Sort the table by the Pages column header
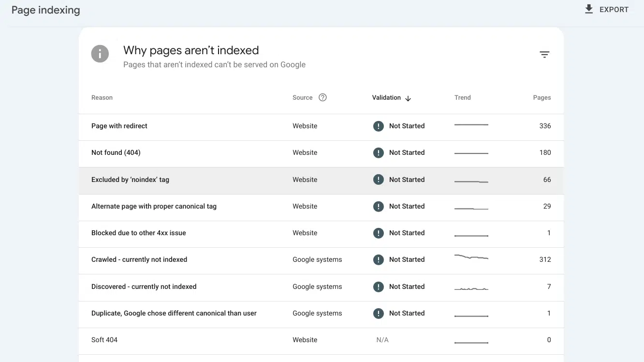This screenshot has width=644, height=362. click(542, 97)
